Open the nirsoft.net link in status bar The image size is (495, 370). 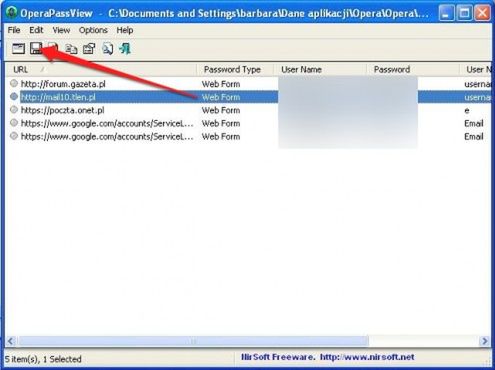click(x=367, y=357)
